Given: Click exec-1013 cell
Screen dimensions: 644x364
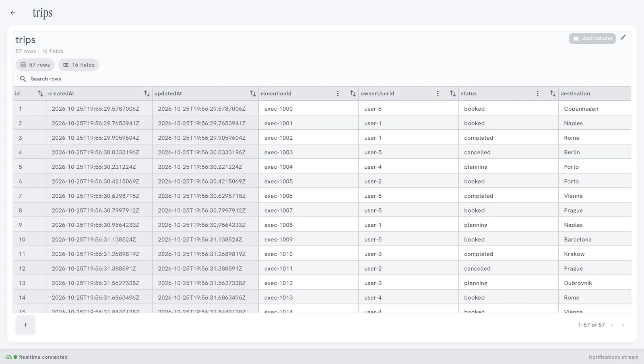Looking at the screenshot, I should [x=308, y=298].
